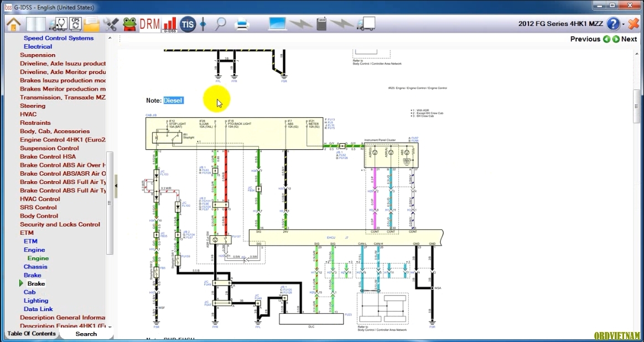Open the Chassis ETM entry
The height and width of the screenshot is (342, 644).
[x=35, y=266]
